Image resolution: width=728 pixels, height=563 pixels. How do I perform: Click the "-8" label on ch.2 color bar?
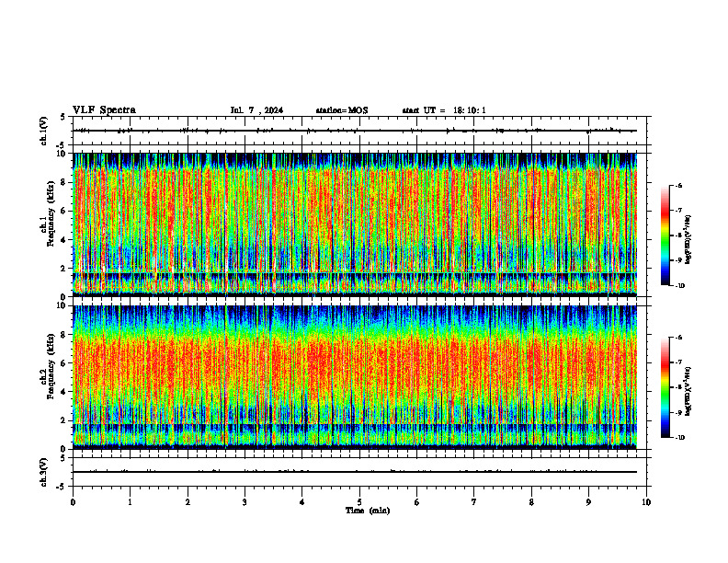[678, 387]
